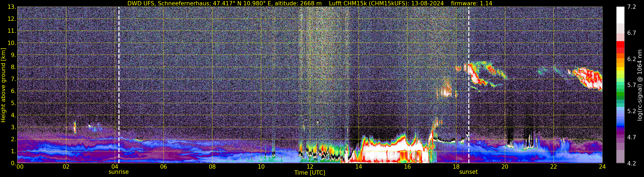The image size is (644, 177).
Task: Click the time axis tick '10'
Action: coord(261,167)
